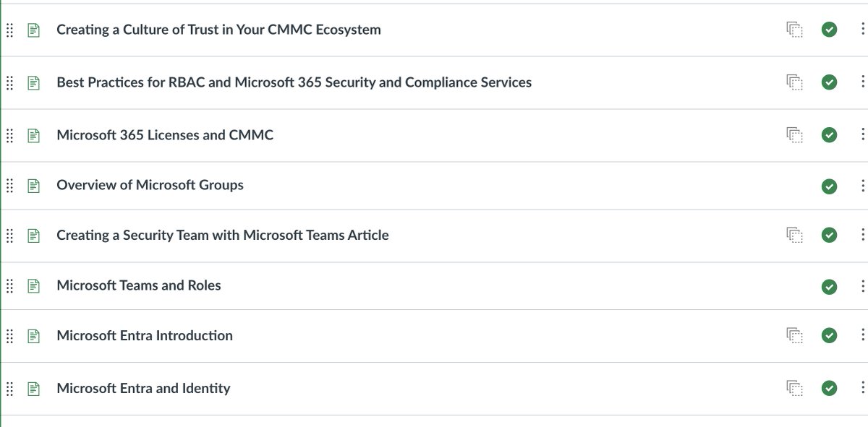Click drag handle for Microsoft Entra Introduction
Screen dimensions: 868x427
coord(9,336)
